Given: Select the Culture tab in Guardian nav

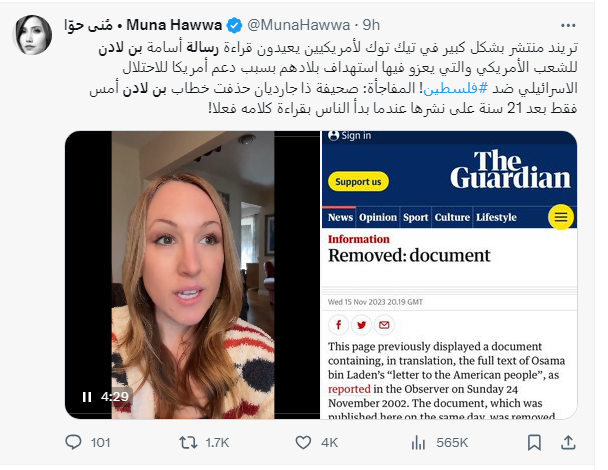Looking at the screenshot, I should pos(452,218).
